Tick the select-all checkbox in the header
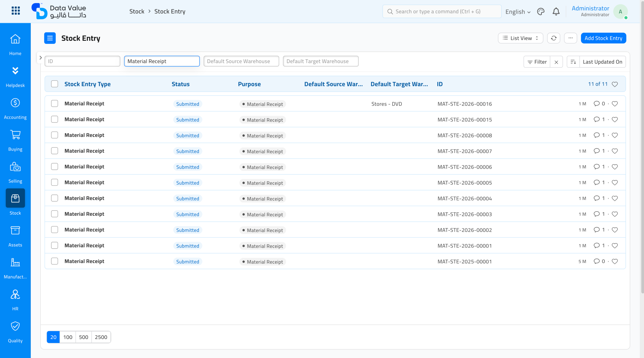Screen dimensions: 644x358 (55, 84)
